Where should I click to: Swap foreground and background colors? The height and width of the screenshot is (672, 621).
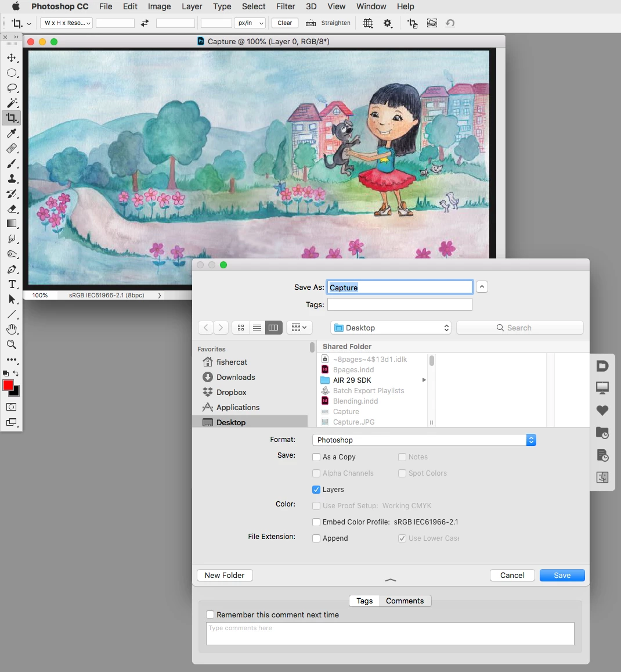point(16,373)
